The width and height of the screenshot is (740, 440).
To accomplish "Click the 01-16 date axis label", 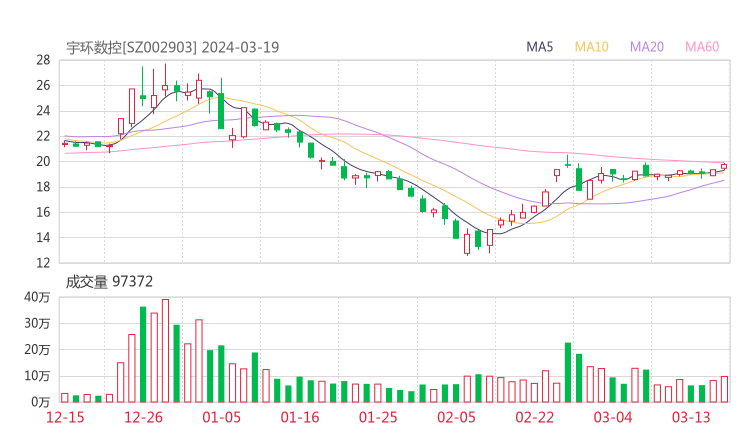I will click(300, 417).
